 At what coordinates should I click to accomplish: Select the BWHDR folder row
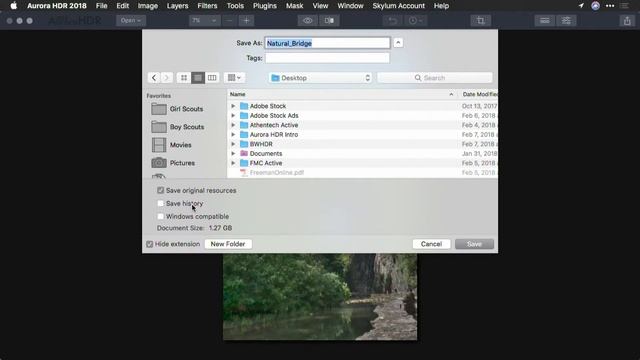(362, 144)
